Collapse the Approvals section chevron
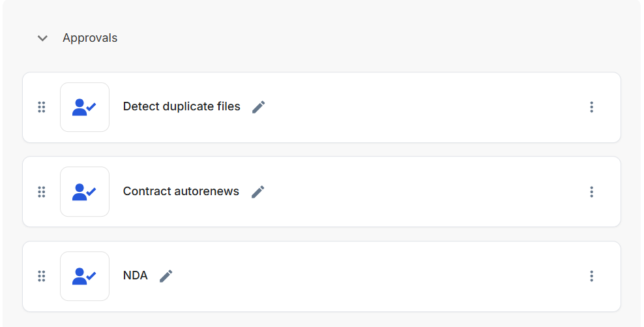 click(x=42, y=38)
